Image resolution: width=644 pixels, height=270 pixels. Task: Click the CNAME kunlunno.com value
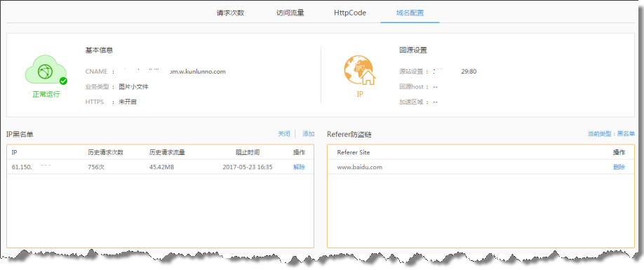pos(173,72)
